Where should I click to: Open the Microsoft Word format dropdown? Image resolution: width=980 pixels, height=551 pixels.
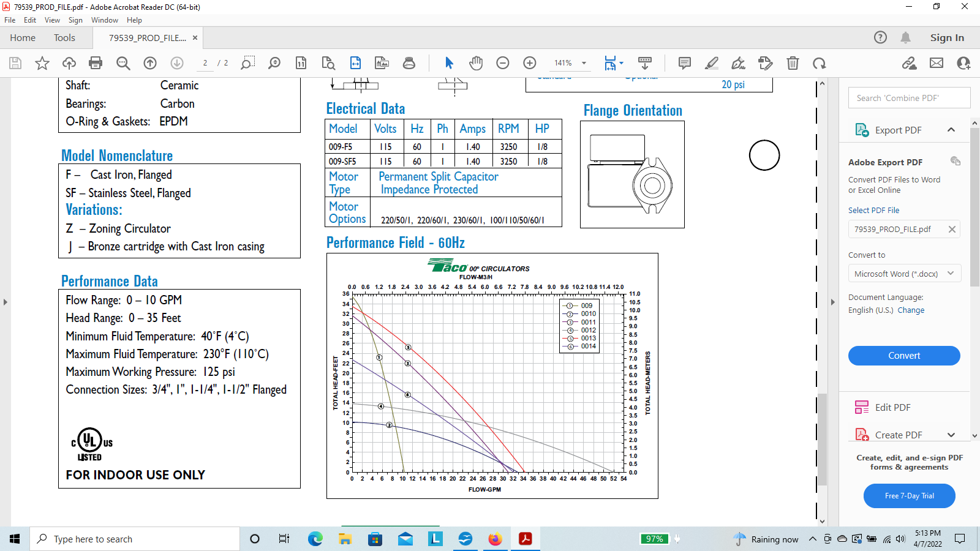[904, 274]
